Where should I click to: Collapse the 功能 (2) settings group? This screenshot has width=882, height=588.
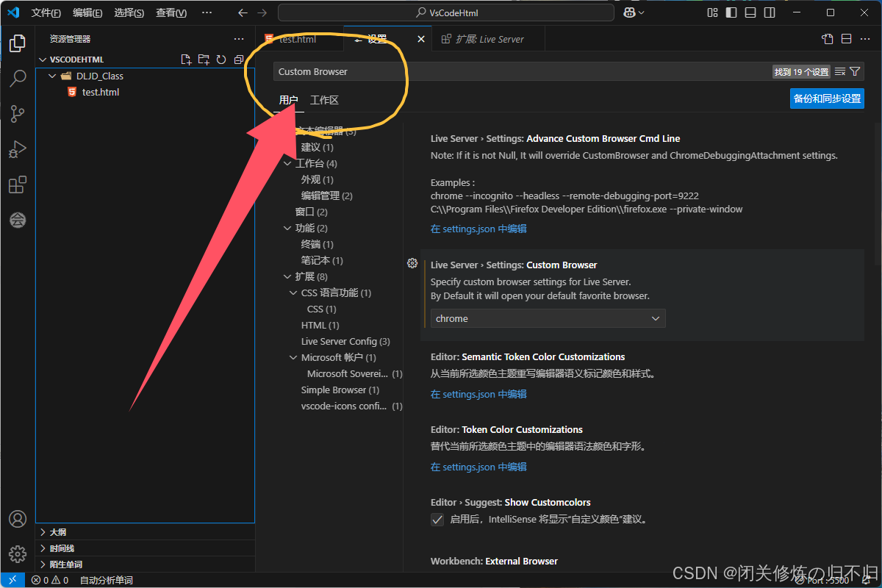(x=287, y=228)
